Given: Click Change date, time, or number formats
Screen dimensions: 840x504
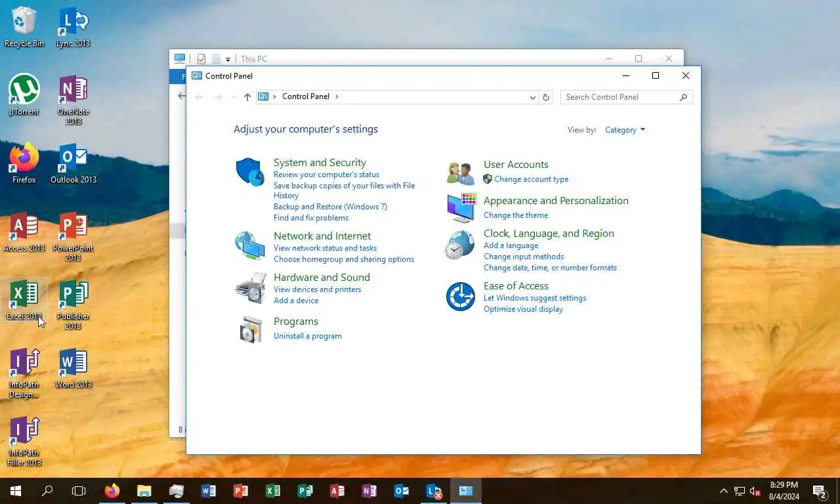Looking at the screenshot, I should click(x=550, y=268).
